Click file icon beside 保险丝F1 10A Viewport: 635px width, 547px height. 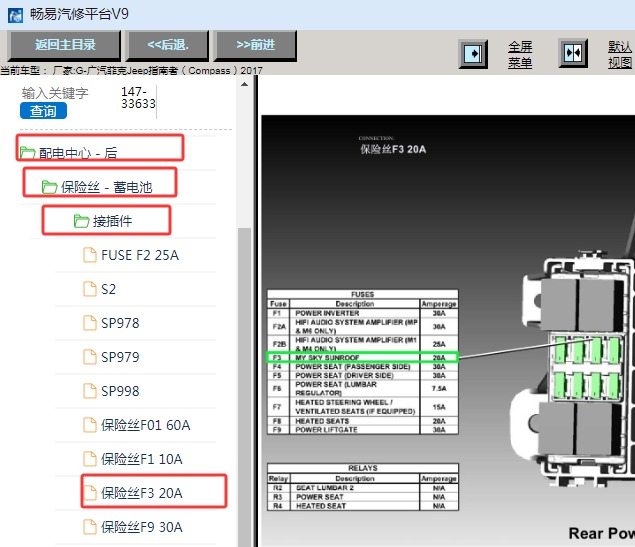coord(89,459)
